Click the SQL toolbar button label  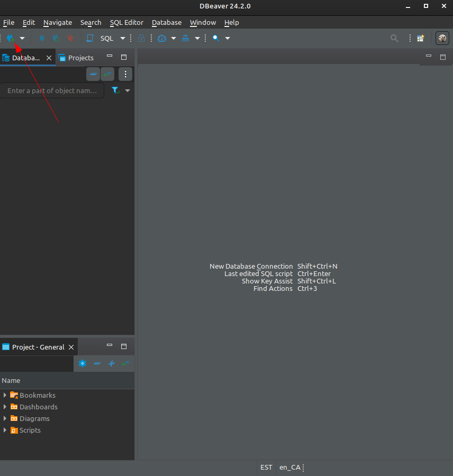tap(107, 39)
